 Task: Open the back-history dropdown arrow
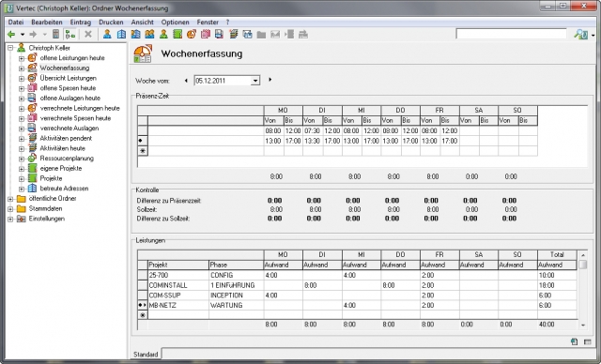point(23,35)
